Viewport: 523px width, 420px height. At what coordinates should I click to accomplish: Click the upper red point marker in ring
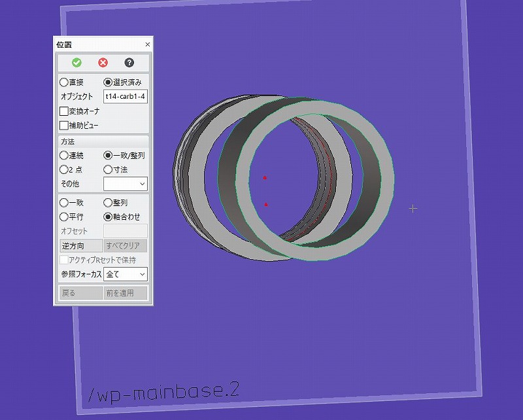265,177
